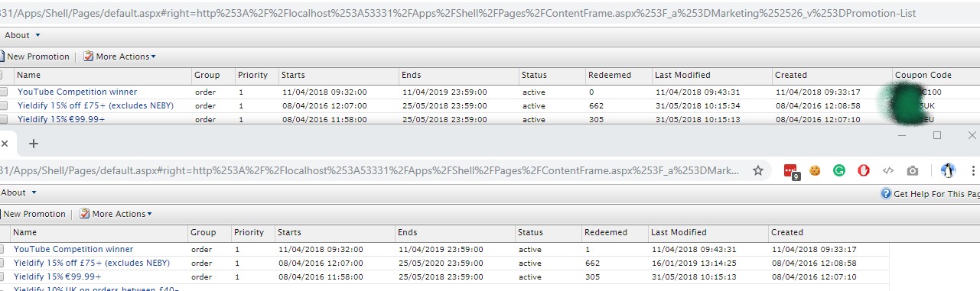980x291 pixels.
Task: Tick checkbox for Yieldify 15% off £75+ in upper list
Action: 2,106
